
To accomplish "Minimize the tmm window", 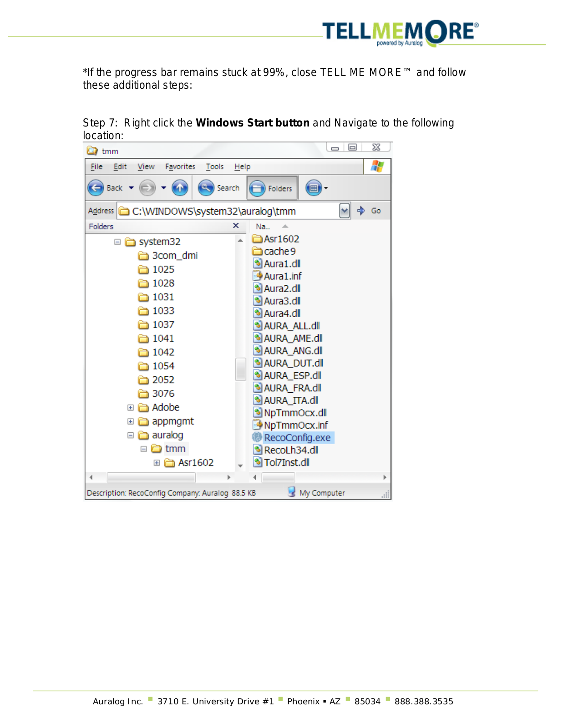I will (x=335, y=147).
